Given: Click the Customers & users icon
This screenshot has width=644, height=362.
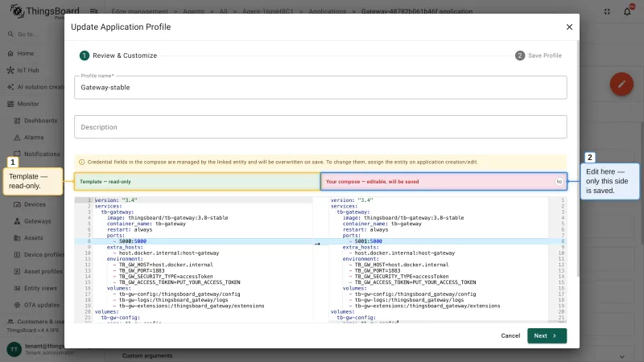Looking at the screenshot, I should (x=10, y=322).
